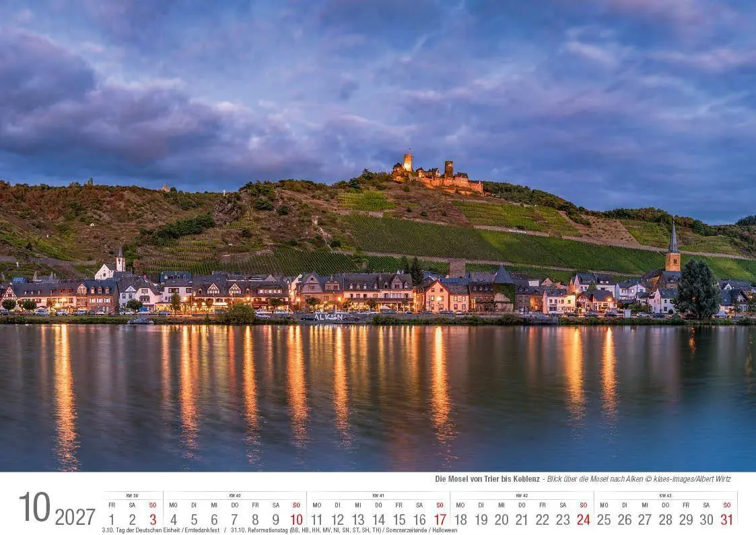Click date 4 in the calendar row
Viewport: 756px width, 535px height.
coord(173,519)
